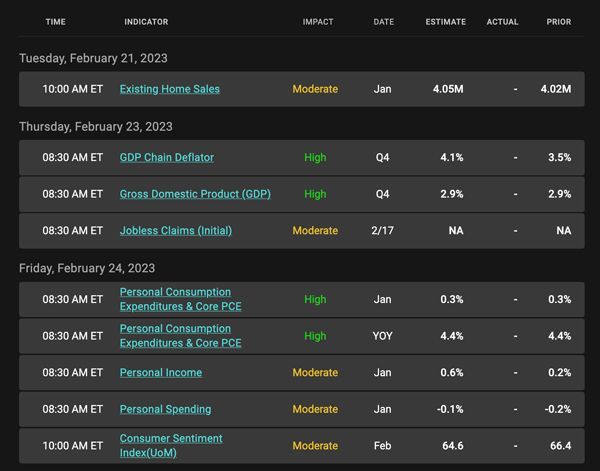
Task: Click the ACTUAL column header
Action: tap(502, 22)
